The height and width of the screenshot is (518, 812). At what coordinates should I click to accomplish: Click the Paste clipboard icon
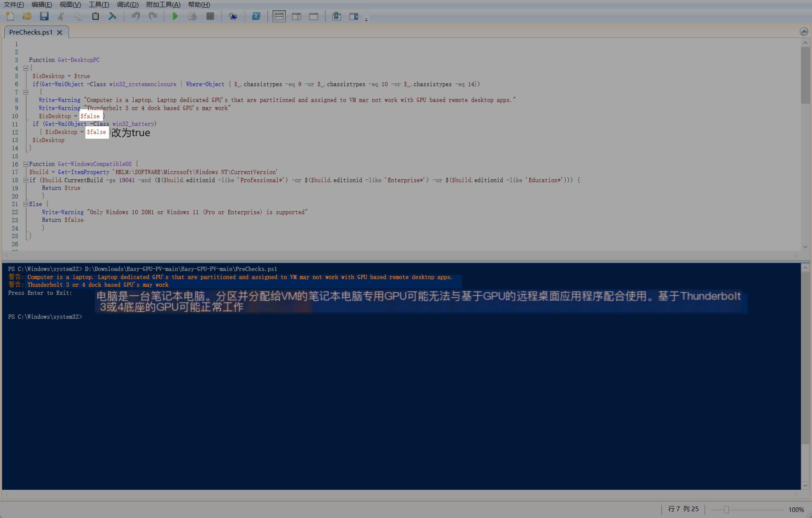coord(95,16)
